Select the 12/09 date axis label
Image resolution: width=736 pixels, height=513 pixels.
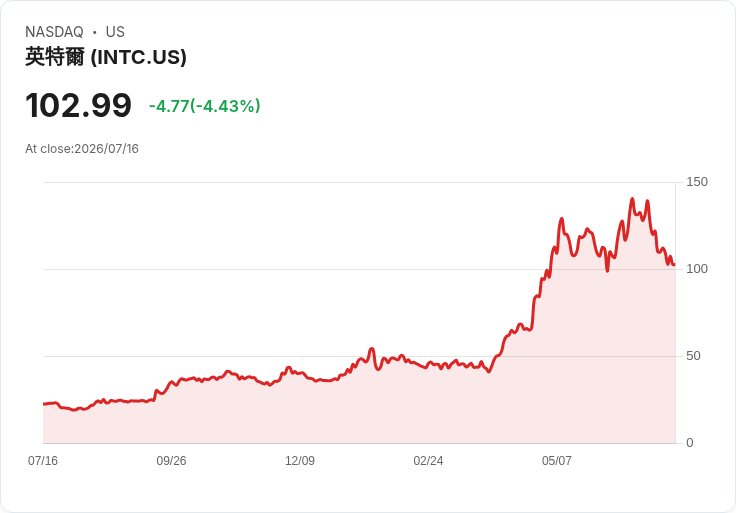click(300, 460)
